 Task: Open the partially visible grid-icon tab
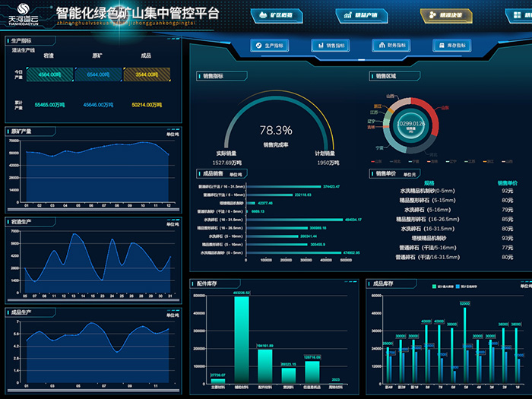(519, 16)
